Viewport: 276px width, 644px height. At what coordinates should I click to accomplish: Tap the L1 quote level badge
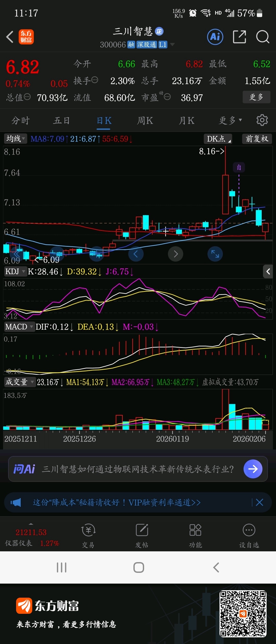coord(163,45)
